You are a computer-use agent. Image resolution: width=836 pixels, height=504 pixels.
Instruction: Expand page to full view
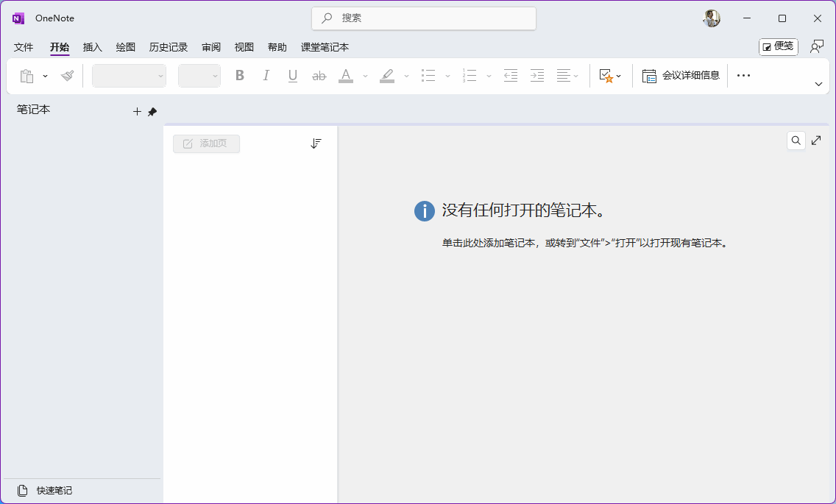pyautogui.click(x=816, y=141)
